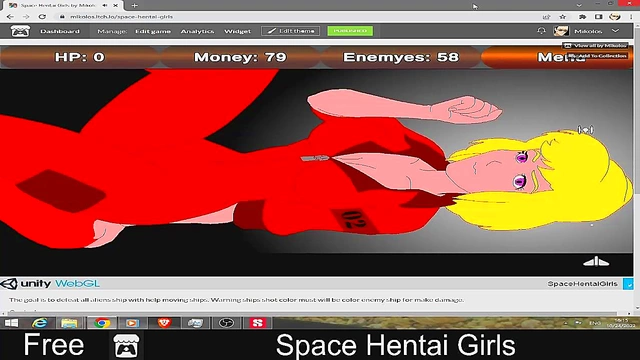Click Add To Collection button
This screenshot has height=360, width=640.
598,56
